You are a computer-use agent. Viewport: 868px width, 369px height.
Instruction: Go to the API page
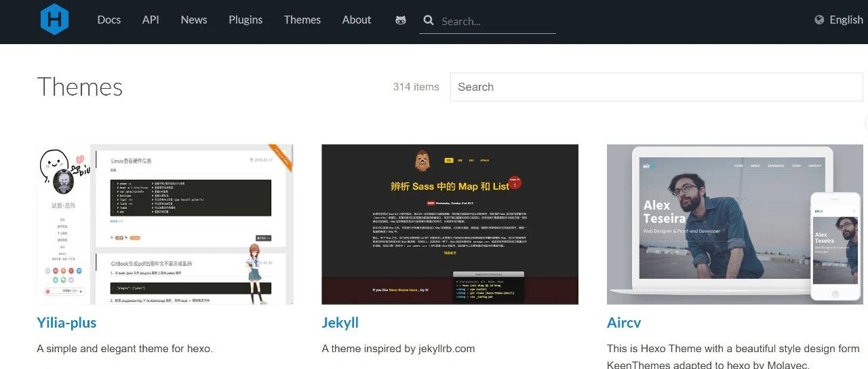tap(151, 20)
